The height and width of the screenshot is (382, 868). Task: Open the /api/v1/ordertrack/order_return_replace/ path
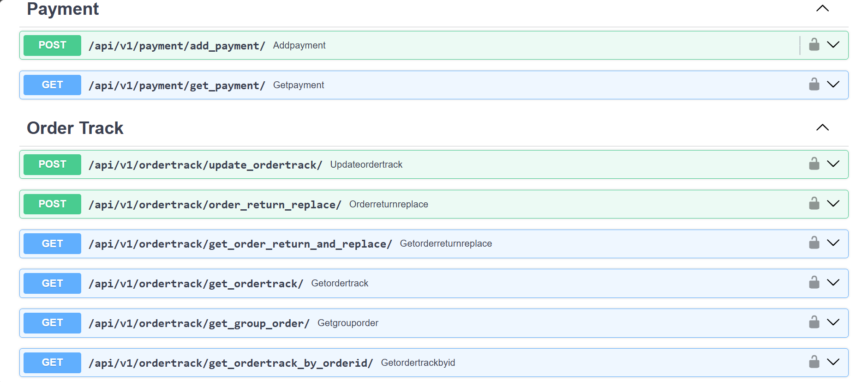coord(215,204)
